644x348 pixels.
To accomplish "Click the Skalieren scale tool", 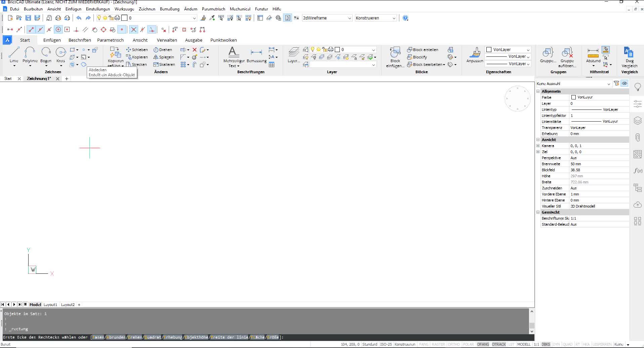I will coord(164,64).
